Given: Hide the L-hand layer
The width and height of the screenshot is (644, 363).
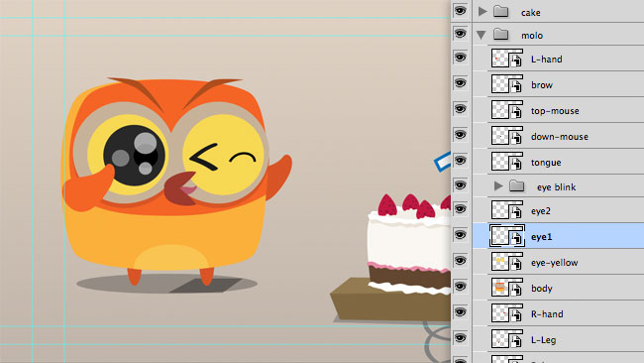Looking at the screenshot, I should pyautogui.click(x=460, y=58).
